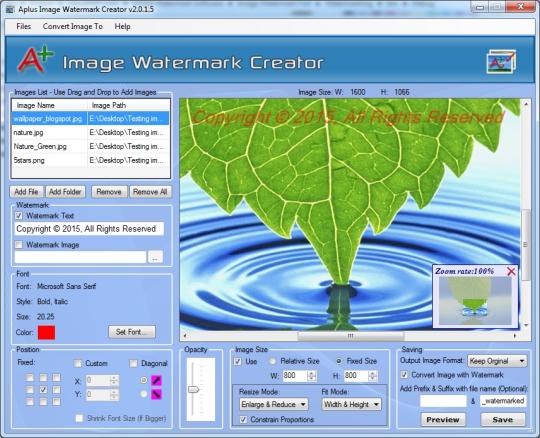Image resolution: width=540 pixels, height=438 pixels.
Task: Click the red font color swatch
Action: pyautogui.click(x=46, y=332)
